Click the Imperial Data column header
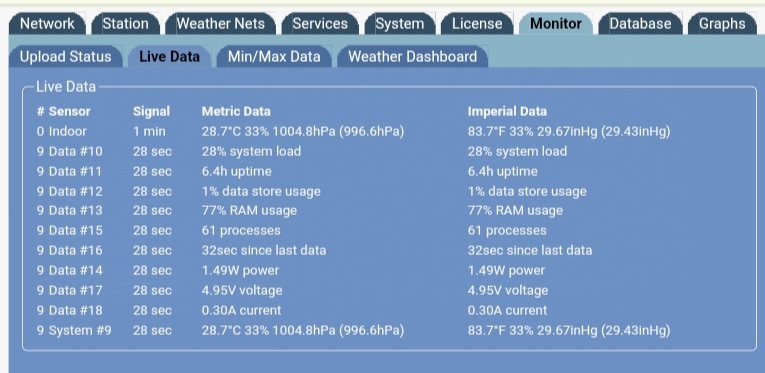This screenshot has width=765, height=373. pos(507,112)
